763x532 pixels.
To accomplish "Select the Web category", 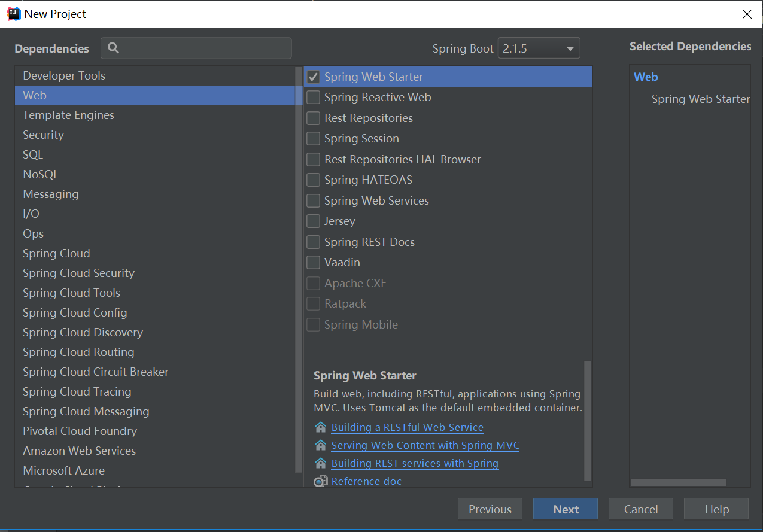I will [156, 95].
